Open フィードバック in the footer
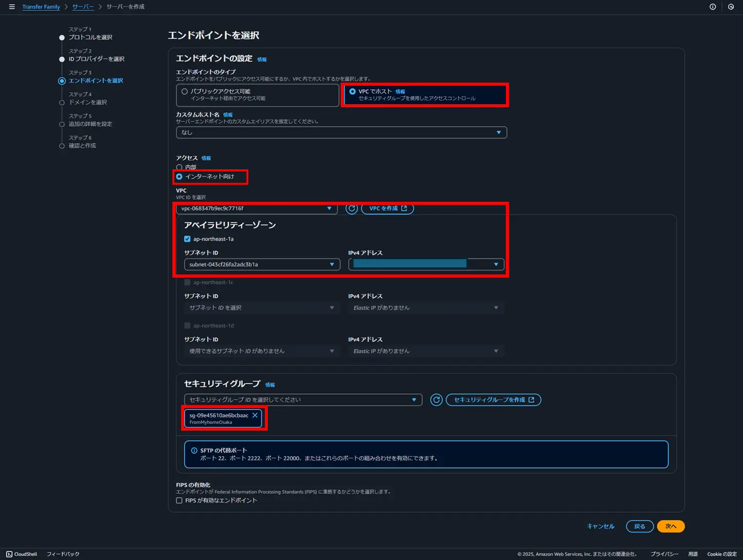The image size is (743, 560). (x=63, y=554)
